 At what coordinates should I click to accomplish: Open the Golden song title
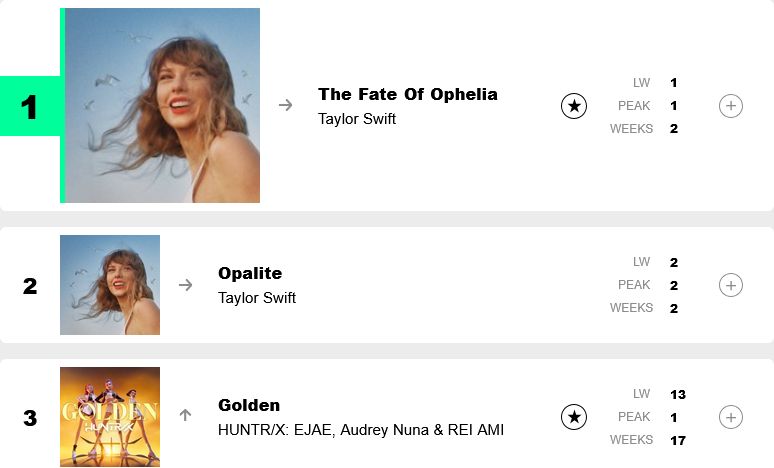click(x=249, y=405)
